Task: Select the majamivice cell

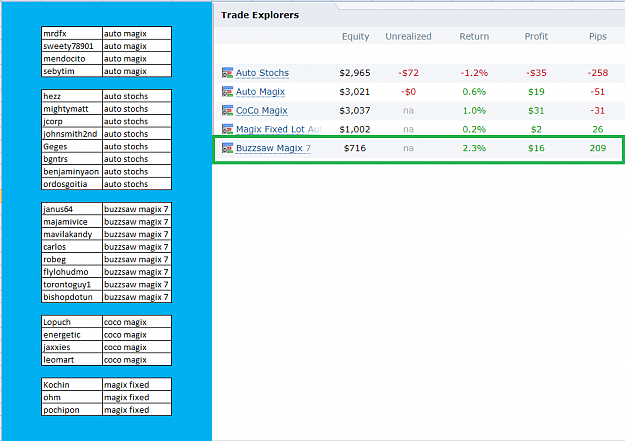Action: pyautogui.click(x=72, y=222)
